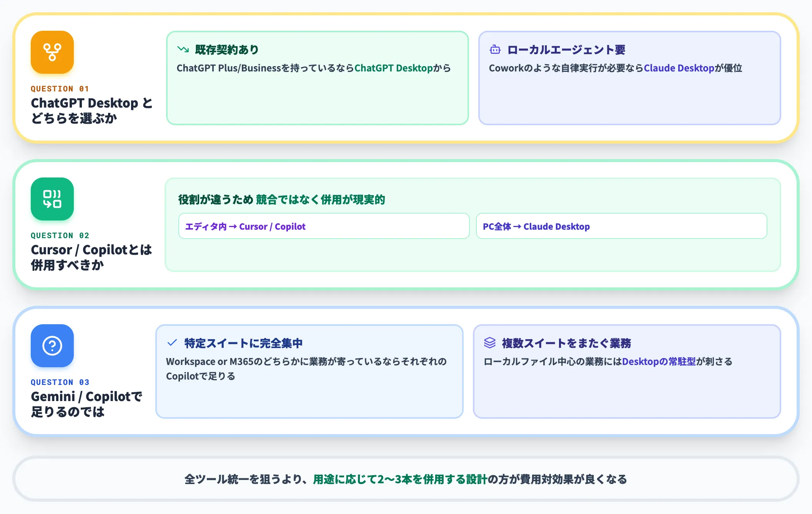The image size is (812, 514).
Task: Select the PC全体 → Claude Desktop chip
Action: (621, 226)
